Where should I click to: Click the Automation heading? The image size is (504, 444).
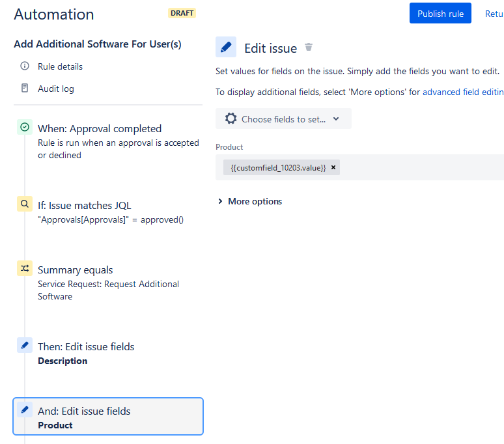[54, 14]
